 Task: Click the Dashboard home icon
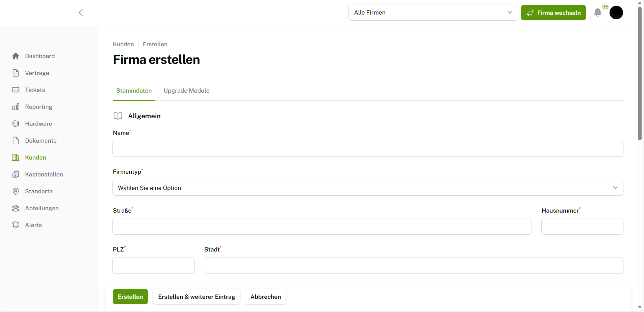pyautogui.click(x=16, y=56)
